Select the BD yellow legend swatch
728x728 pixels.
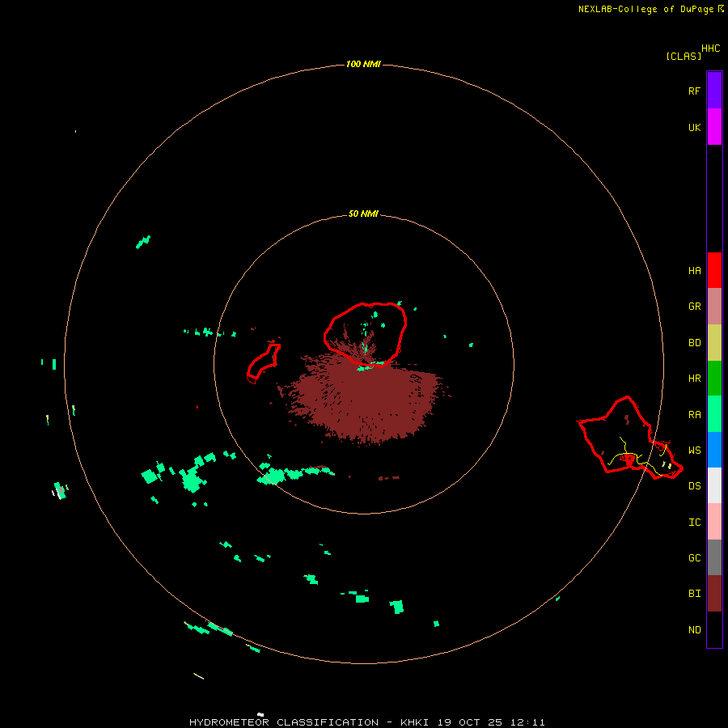tap(714, 343)
